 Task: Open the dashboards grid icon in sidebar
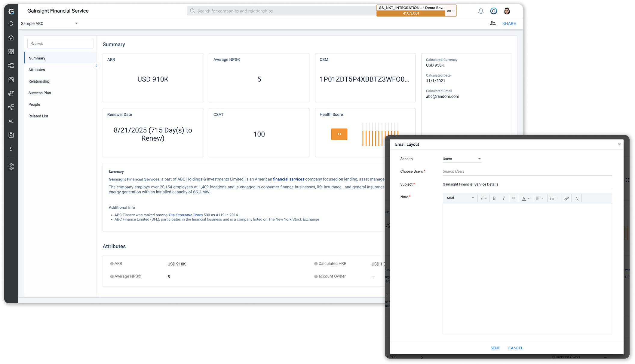[x=11, y=52]
